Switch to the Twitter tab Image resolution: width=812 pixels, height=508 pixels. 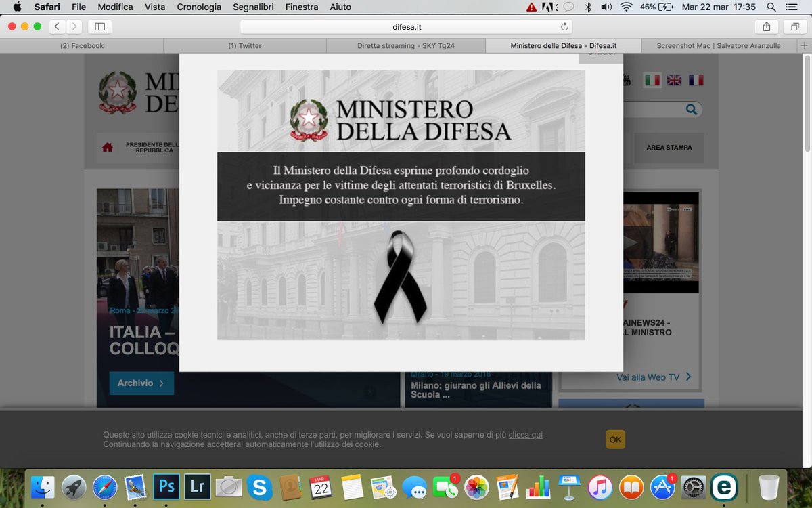pyautogui.click(x=244, y=45)
